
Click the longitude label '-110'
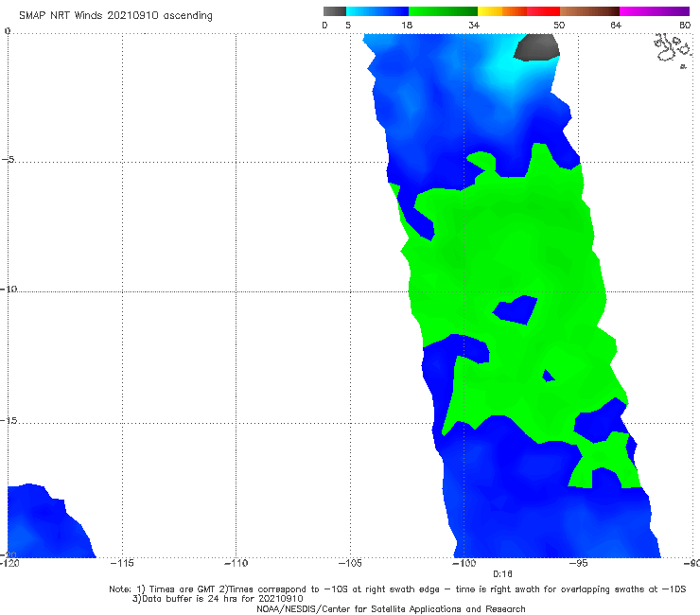pos(236,563)
